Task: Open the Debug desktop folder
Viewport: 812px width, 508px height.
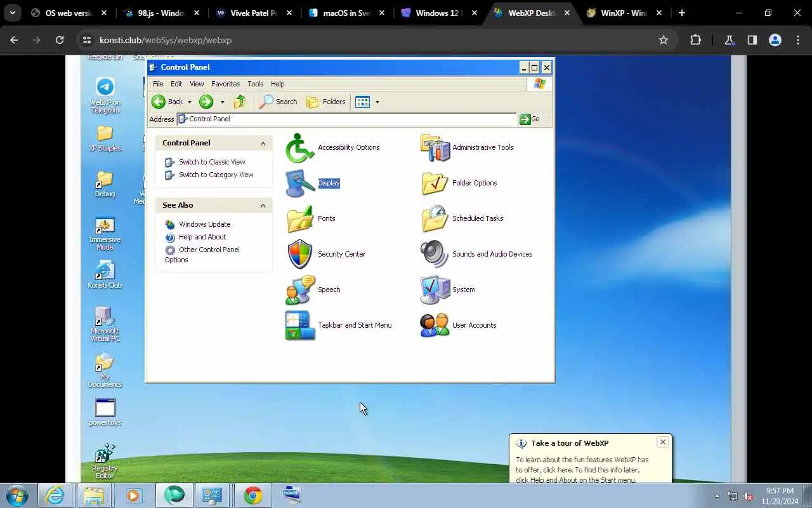Action: [105, 184]
